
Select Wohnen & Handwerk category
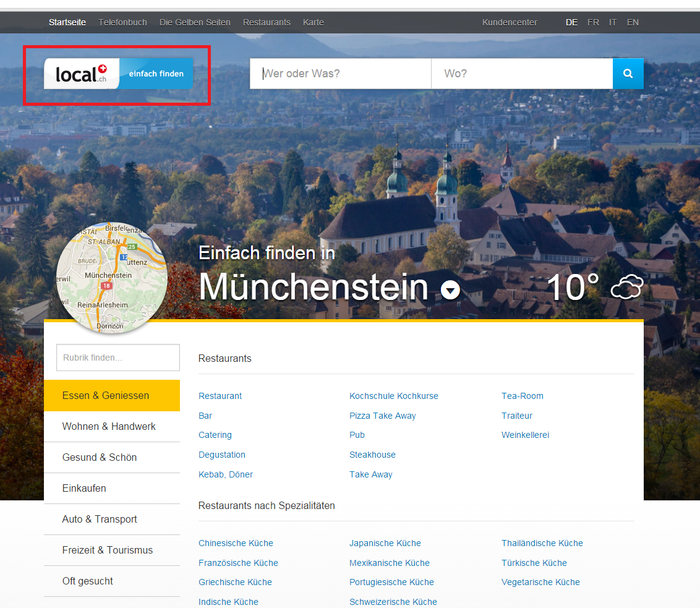coord(111,426)
